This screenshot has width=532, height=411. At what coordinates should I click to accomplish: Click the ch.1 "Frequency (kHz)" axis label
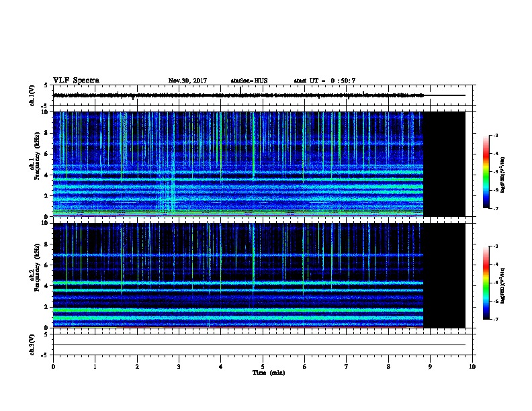click(x=37, y=156)
